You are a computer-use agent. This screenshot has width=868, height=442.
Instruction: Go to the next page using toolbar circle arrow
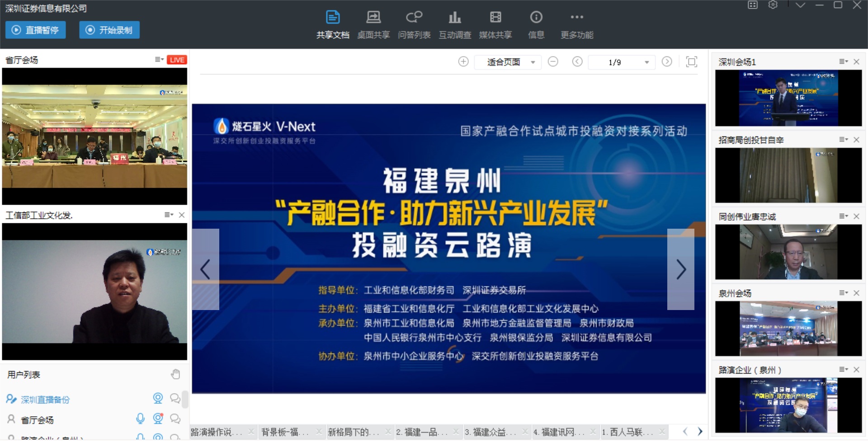667,61
